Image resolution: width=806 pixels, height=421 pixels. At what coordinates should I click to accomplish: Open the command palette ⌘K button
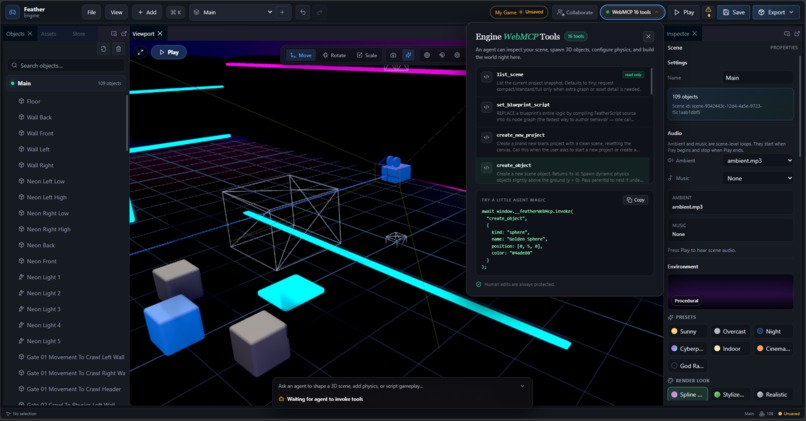pyautogui.click(x=175, y=12)
